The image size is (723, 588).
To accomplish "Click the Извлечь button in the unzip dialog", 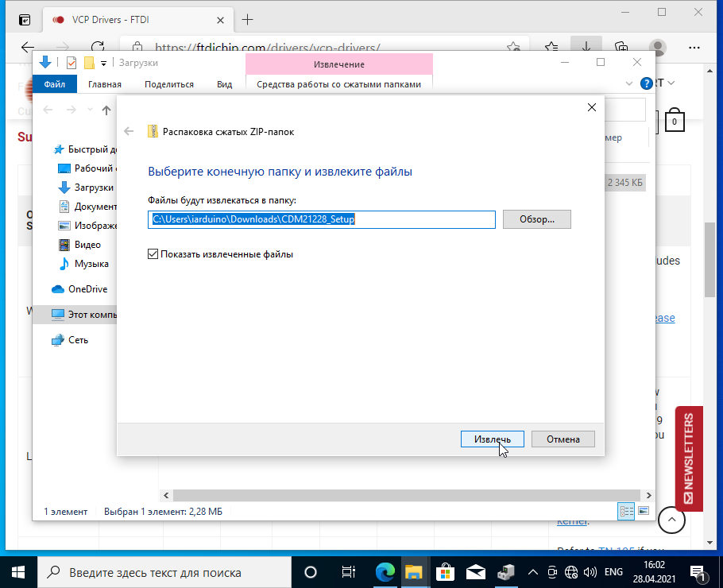I will [492, 439].
